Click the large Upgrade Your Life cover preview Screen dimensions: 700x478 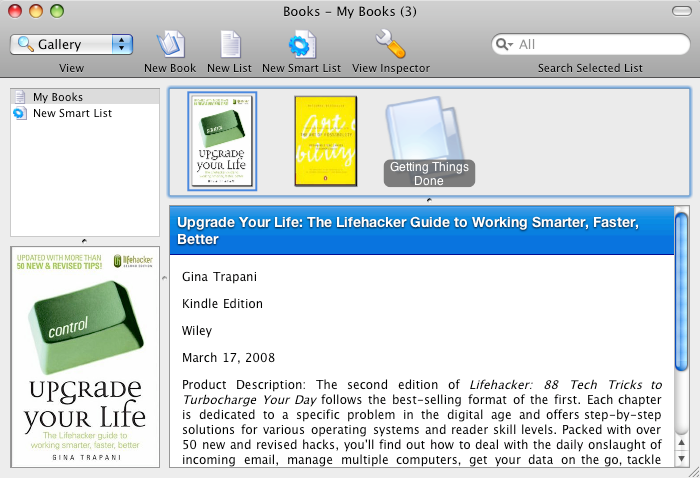[x=85, y=357]
